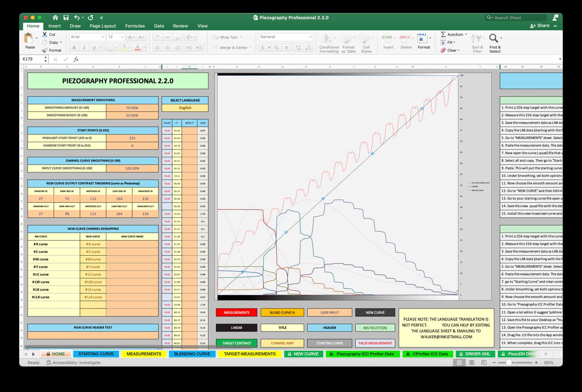This screenshot has height=392, width=582.
Task: Click the Name Box showing K179
Action: tap(33, 59)
